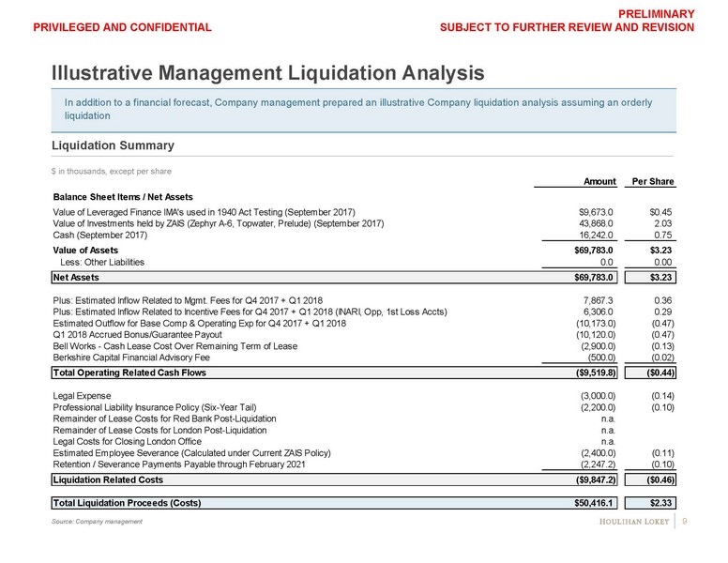Click the Amount column header

pyautogui.click(x=599, y=181)
